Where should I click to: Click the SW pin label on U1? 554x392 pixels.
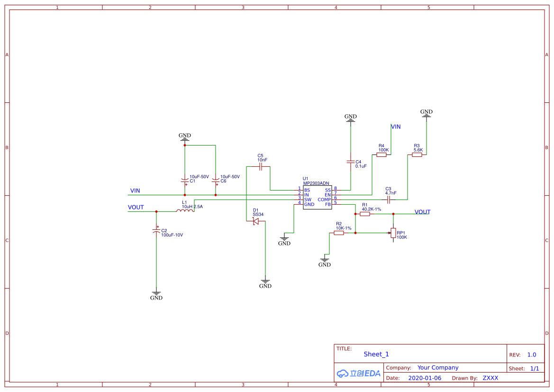[308, 200]
